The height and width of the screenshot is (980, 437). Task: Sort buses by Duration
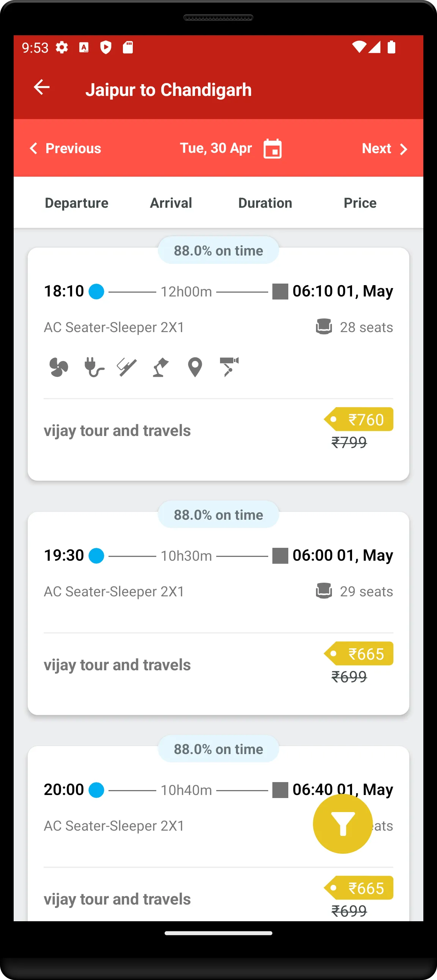coord(265,203)
